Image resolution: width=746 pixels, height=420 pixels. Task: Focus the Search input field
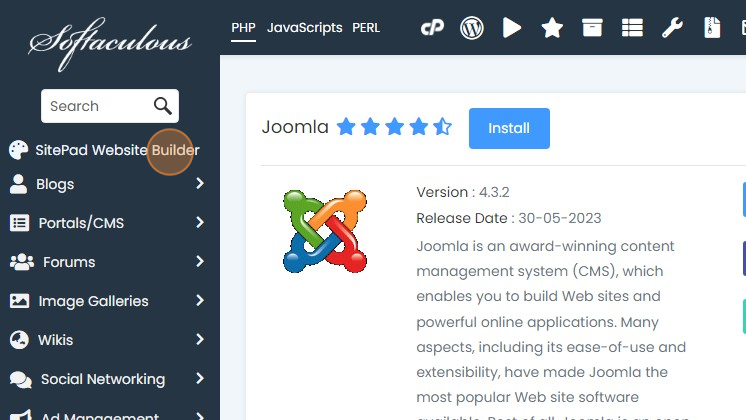click(110, 106)
